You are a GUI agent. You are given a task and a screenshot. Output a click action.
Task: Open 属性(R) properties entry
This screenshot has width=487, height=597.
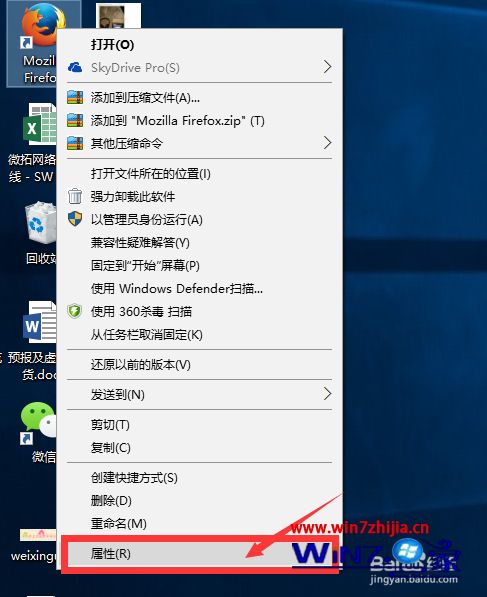pyautogui.click(x=200, y=554)
